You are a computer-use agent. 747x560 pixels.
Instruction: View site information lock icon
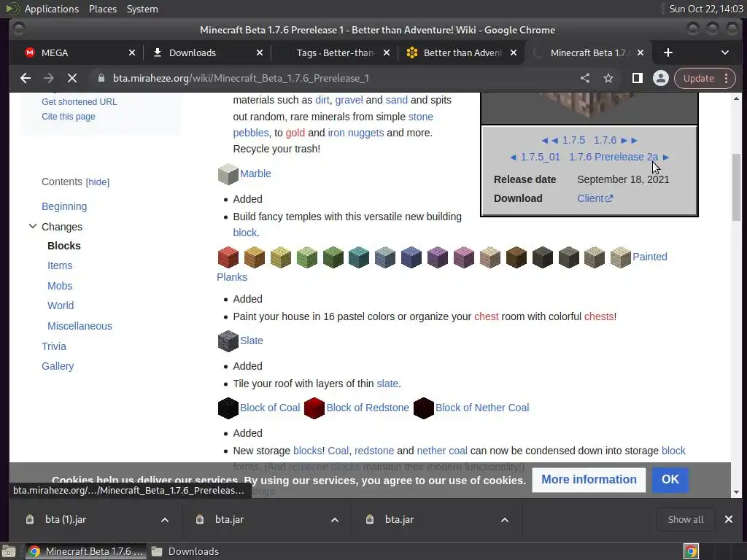101,78
